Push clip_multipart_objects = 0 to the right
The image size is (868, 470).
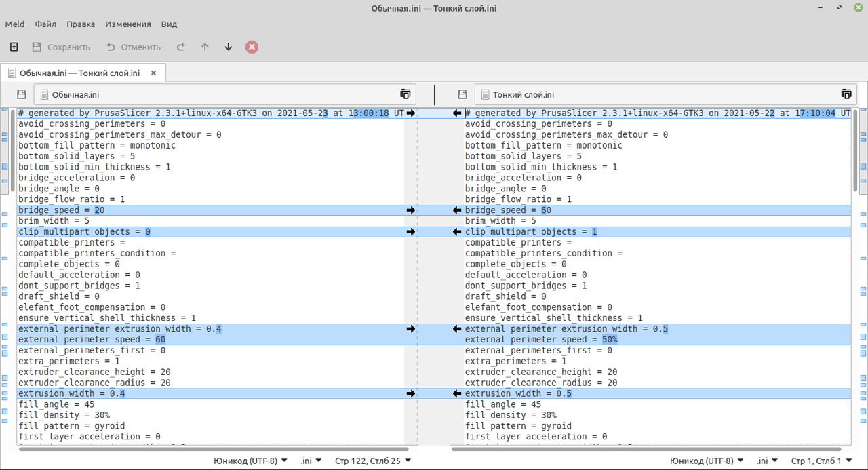(x=410, y=232)
